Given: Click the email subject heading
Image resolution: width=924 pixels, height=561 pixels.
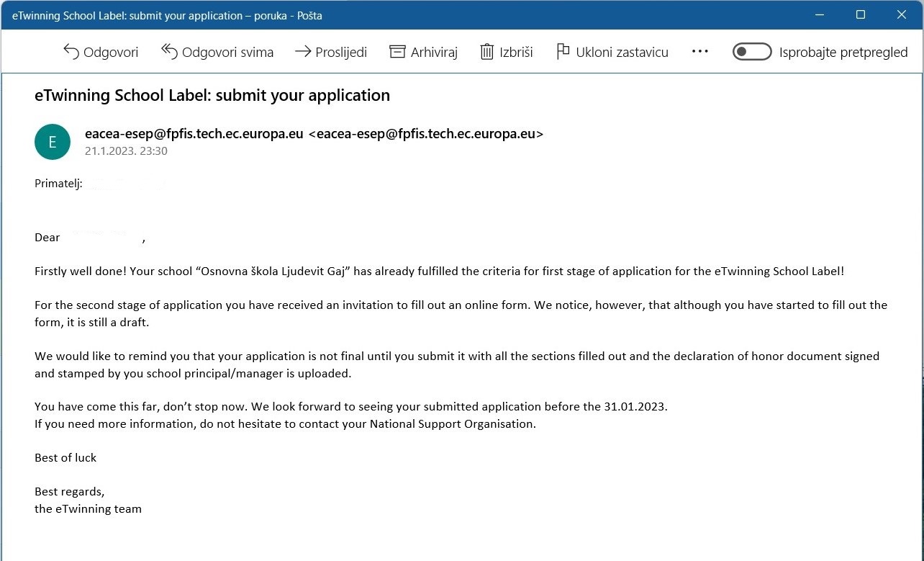Looking at the screenshot, I should pyautogui.click(x=212, y=95).
